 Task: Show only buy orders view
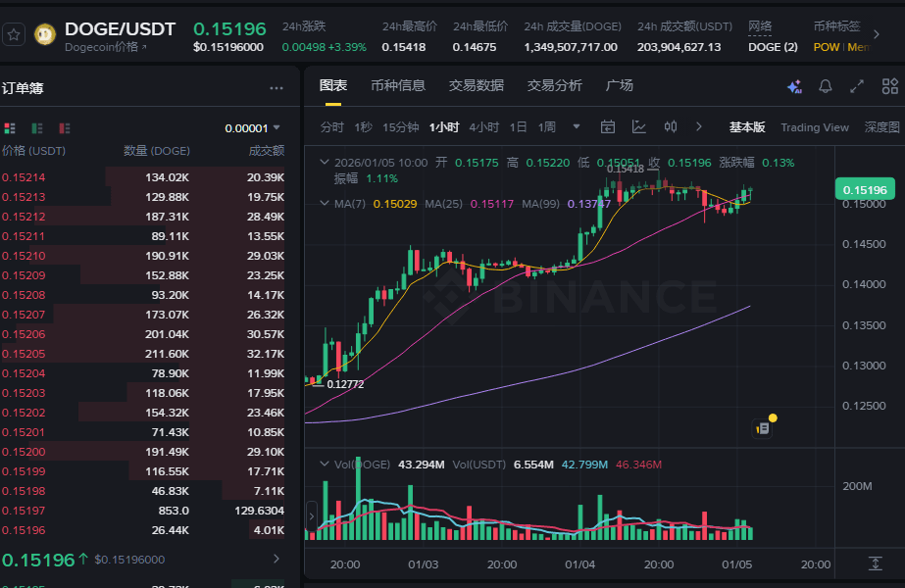click(x=37, y=128)
